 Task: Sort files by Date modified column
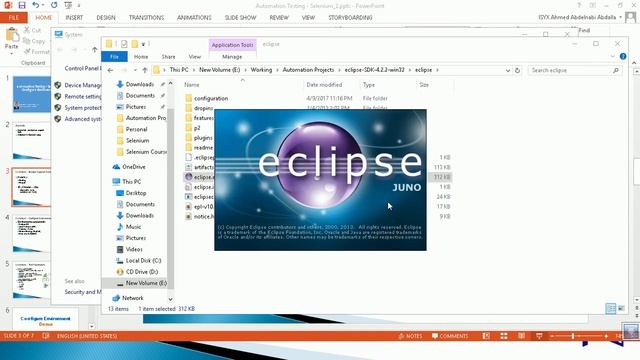click(x=324, y=85)
